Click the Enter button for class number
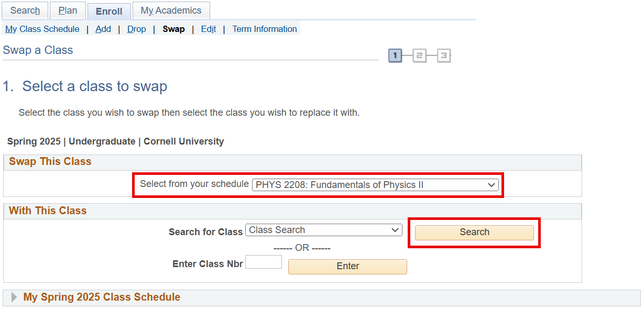Viewport: 644px width, 309px height. [347, 267]
